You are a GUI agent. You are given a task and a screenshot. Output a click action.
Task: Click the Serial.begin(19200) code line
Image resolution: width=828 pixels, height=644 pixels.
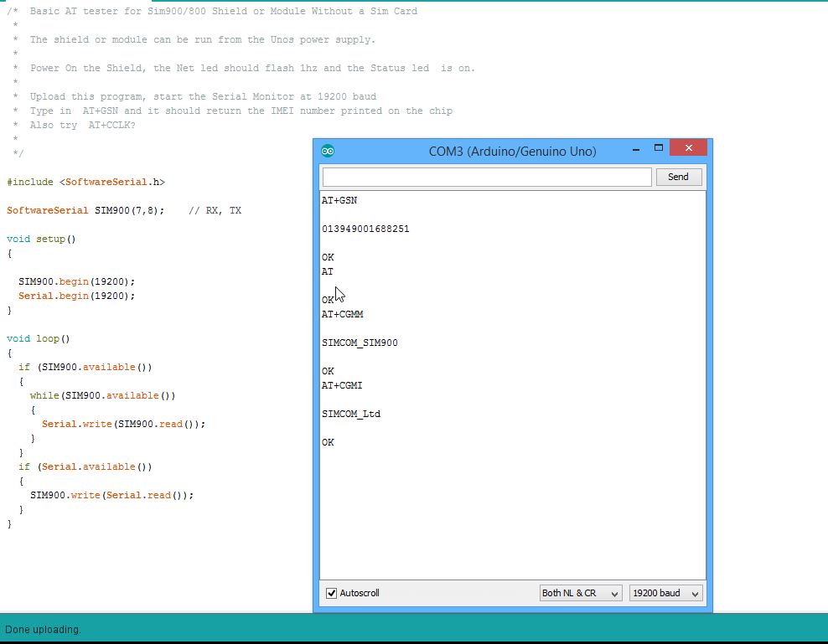(x=76, y=296)
